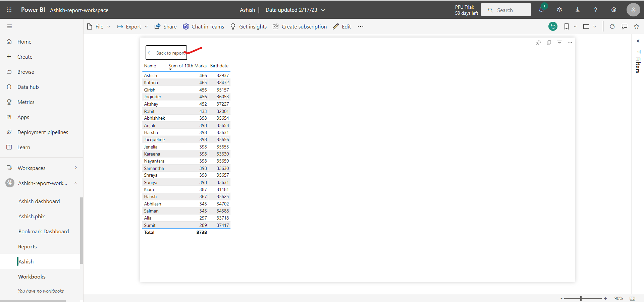644x302 pixels.
Task: Click the Back to report button
Action: (x=167, y=53)
